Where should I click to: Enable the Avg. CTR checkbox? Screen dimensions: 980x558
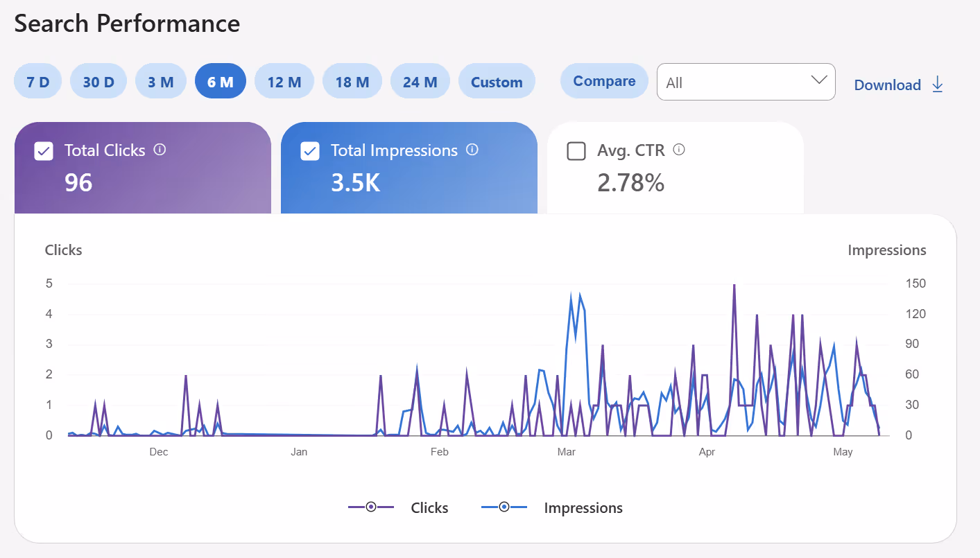576,151
